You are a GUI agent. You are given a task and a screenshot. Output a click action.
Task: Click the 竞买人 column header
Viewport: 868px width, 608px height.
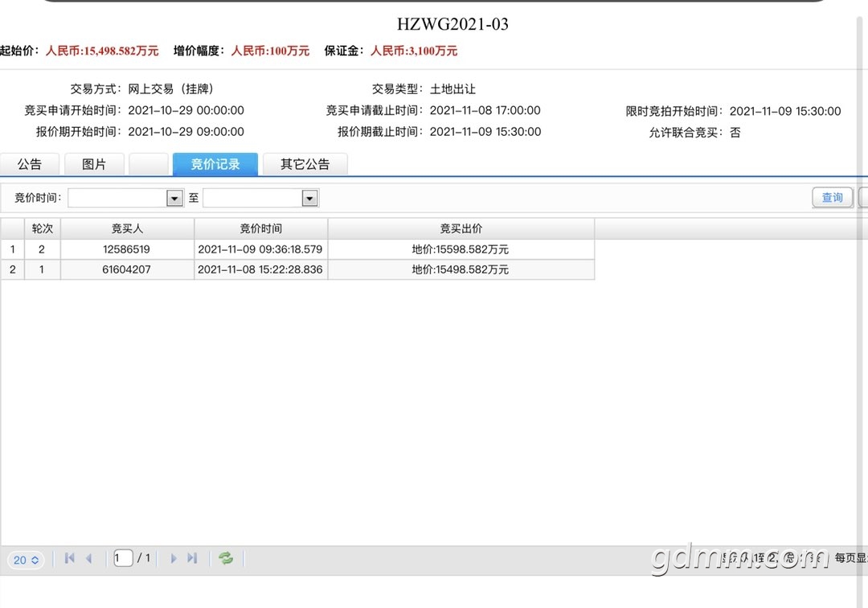click(127, 228)
